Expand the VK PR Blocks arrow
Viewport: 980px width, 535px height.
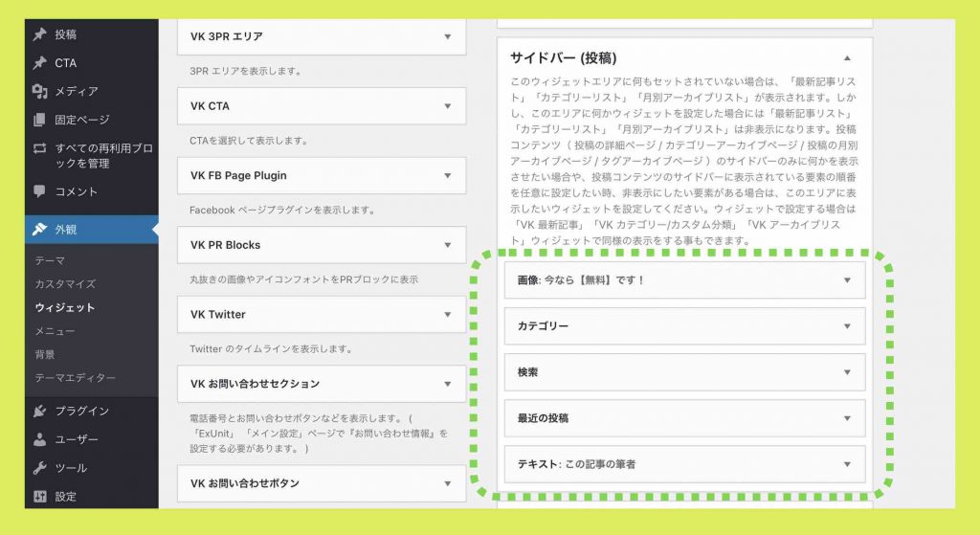[448, 245]
